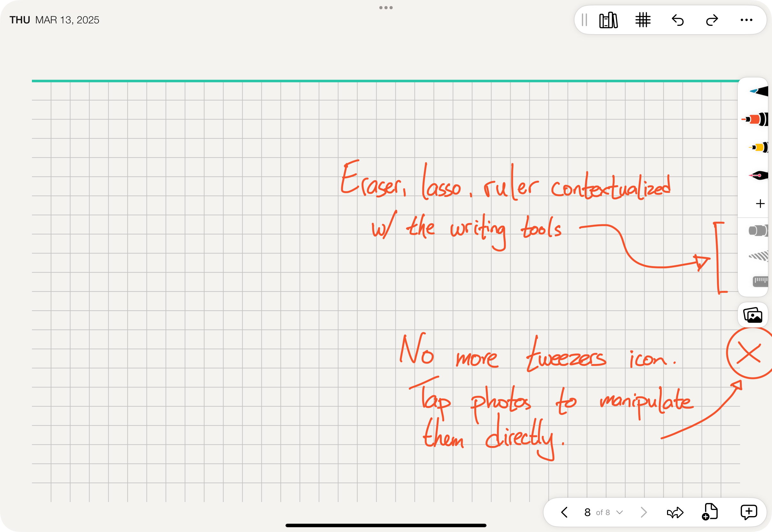
Task: Click the disabled next page chevron
Action: [x=643, y=512]
